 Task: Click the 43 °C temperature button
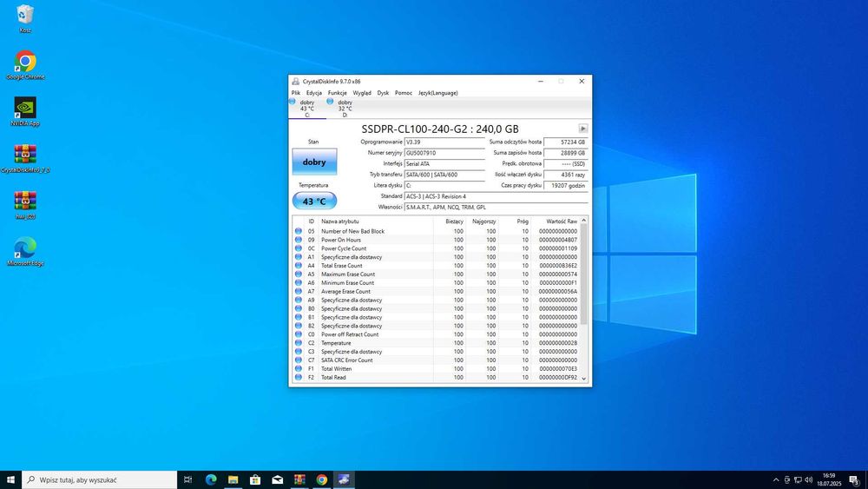pos(314,202)
